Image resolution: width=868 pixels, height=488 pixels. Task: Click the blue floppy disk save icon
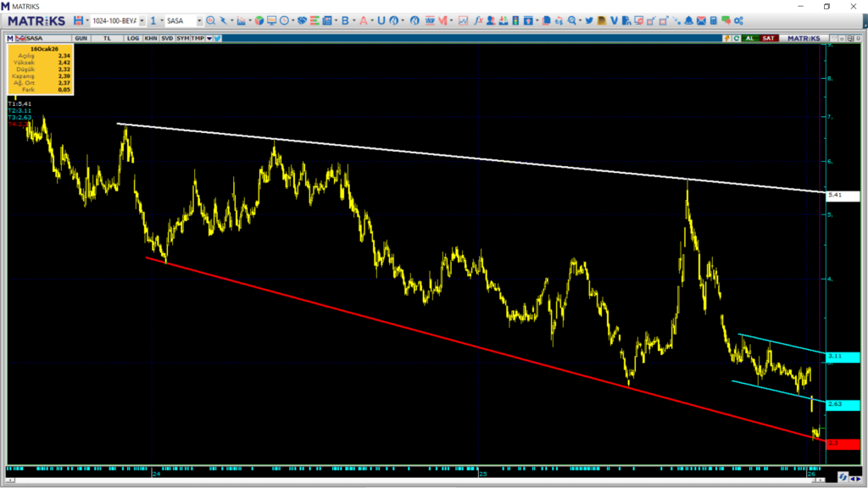[x=79, y=20]
